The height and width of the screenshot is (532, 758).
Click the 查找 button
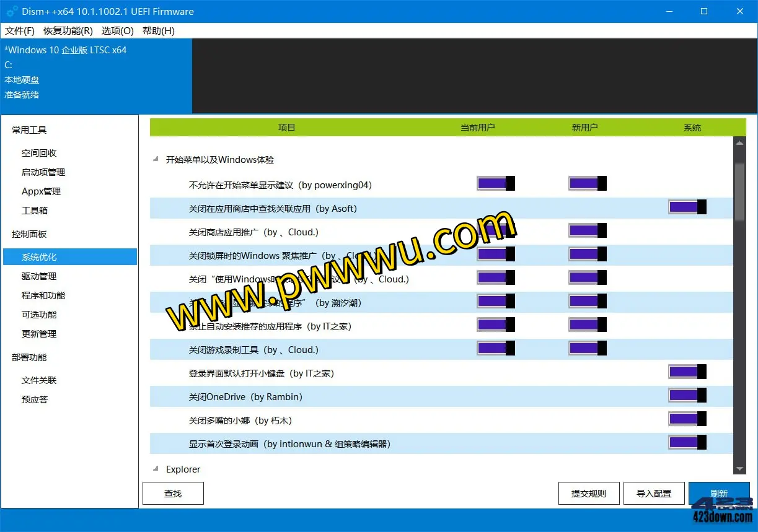point(173,494)
